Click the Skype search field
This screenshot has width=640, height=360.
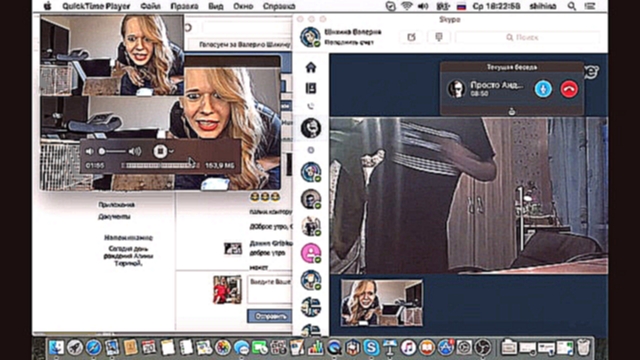[x=527, y=37]
